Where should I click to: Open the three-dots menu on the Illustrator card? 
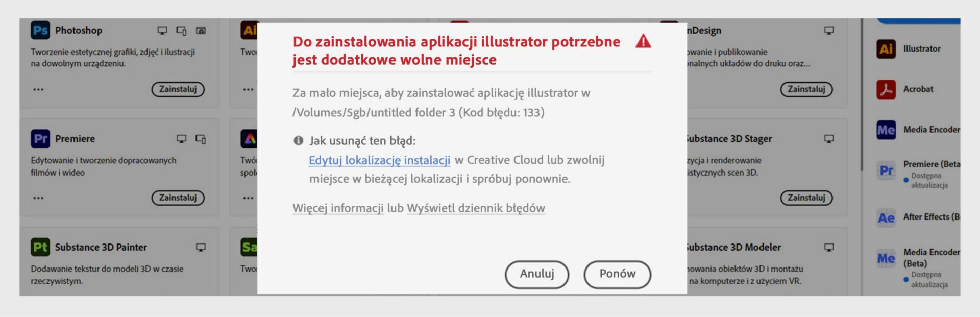point(248,89)
